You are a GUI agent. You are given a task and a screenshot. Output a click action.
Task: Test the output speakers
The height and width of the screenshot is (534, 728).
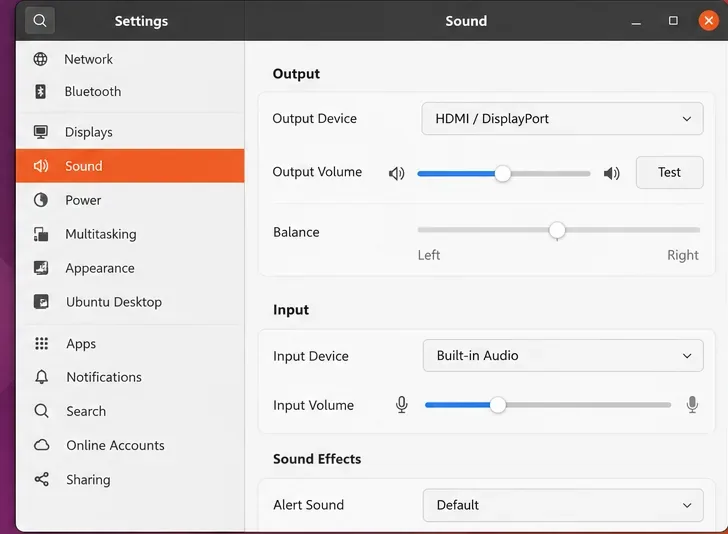coord(670,172)
